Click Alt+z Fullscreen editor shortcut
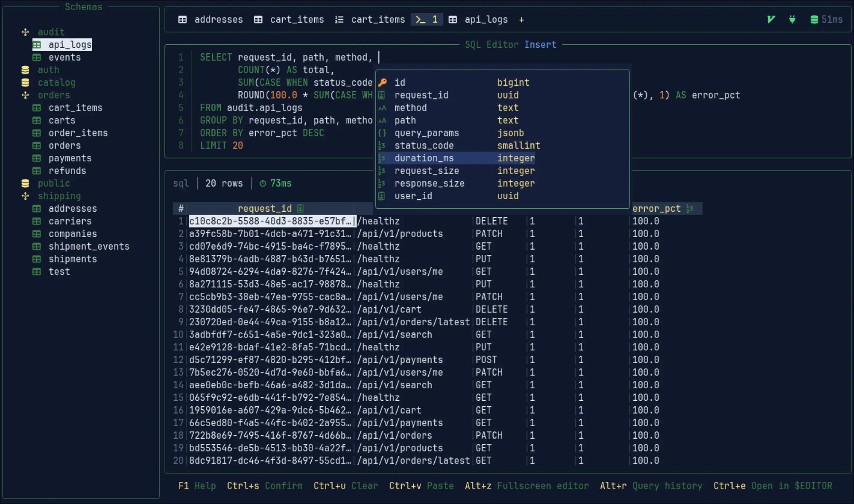The height and width of the screenshot is (504, 854). click(x=527, y=486)
